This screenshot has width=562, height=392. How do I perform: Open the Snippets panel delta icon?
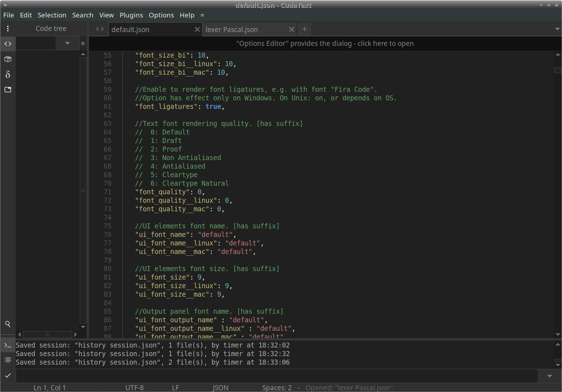coord(8,74)
